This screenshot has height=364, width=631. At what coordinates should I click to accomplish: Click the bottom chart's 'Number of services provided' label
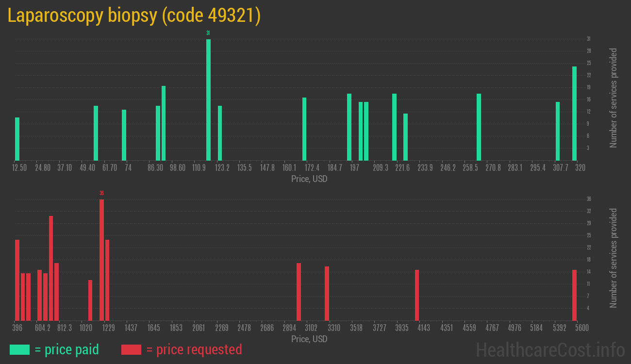pyautogui.click(x=614, y=258)
